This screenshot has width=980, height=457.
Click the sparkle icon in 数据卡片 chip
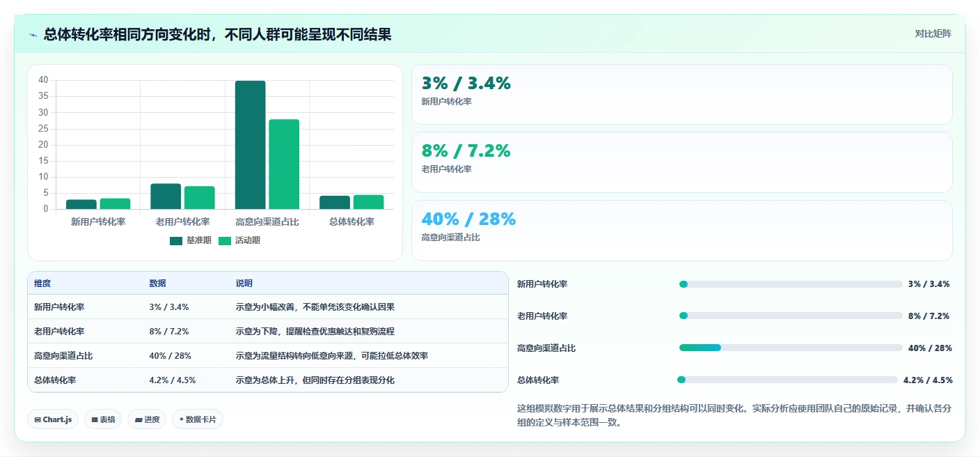(182, 419)
